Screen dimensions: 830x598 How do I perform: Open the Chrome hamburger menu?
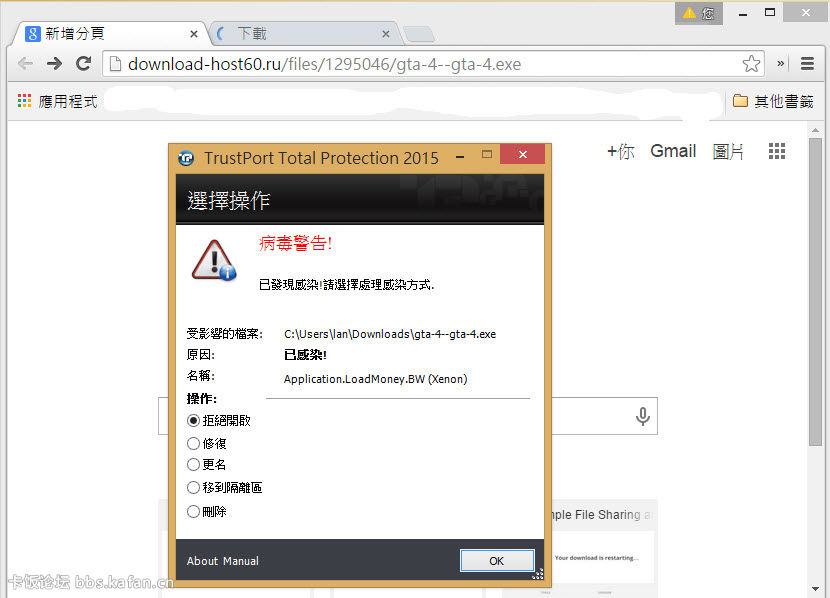[807, 64]
